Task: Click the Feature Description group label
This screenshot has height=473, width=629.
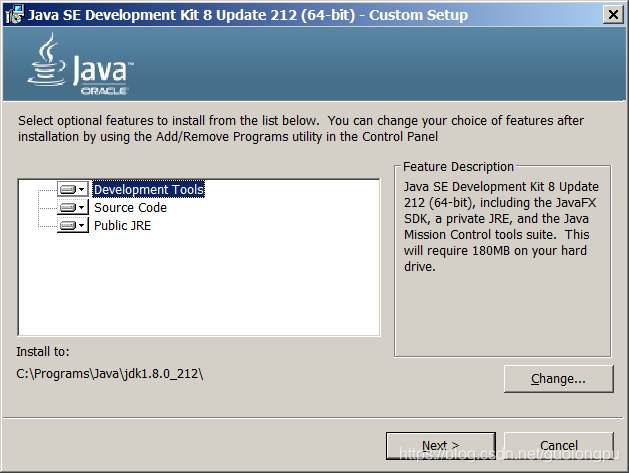Action: pyautogui.click(x=458, y=166)
